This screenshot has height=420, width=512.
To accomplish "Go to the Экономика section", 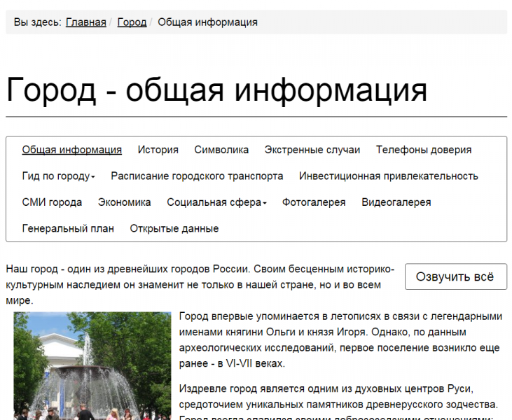I will pos(124,202).
